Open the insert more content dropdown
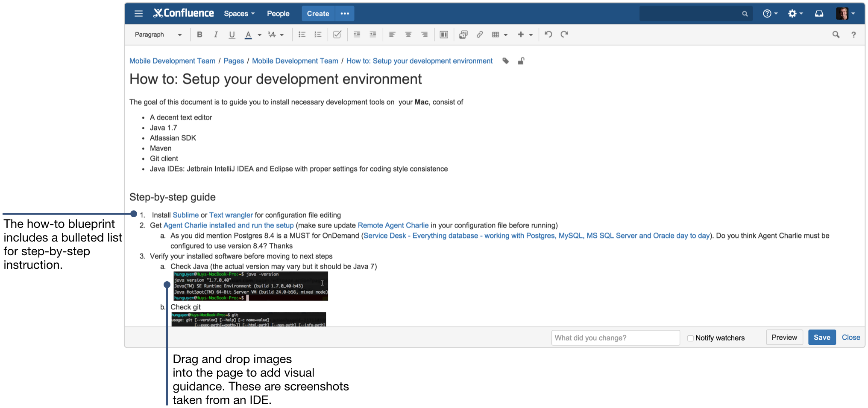The image size is (868, 408). coord(525,35)
